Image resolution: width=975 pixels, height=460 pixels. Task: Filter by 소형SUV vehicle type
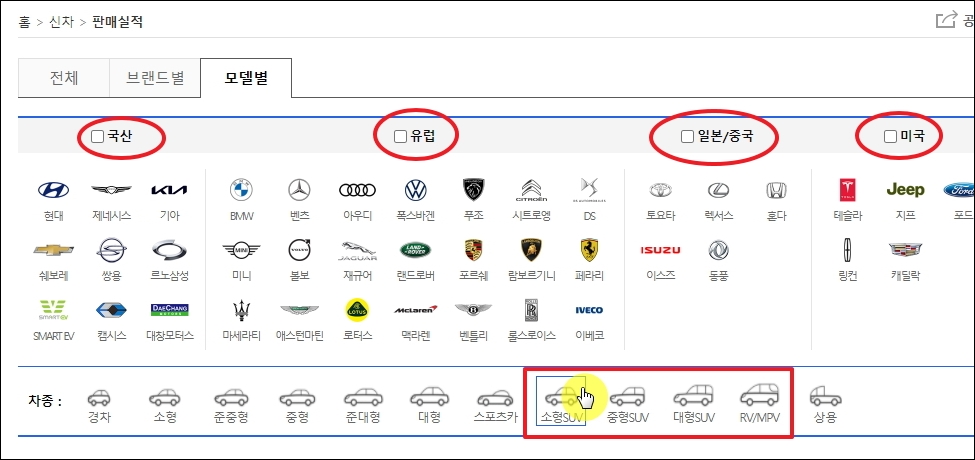click(x=561, y=402)
